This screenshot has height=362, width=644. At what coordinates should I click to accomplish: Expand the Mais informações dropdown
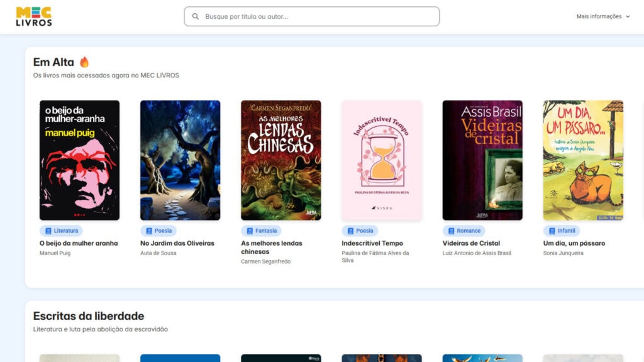click(x=603, y=16)
